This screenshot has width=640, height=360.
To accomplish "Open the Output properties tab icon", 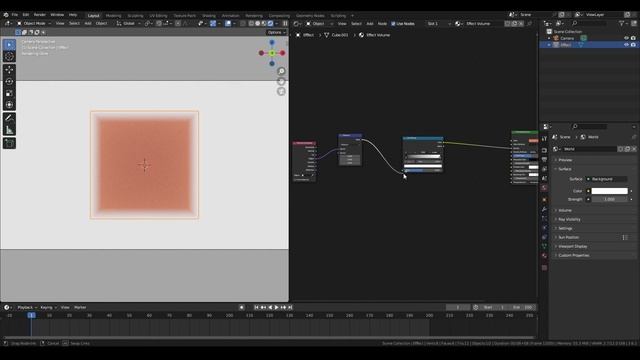I will [544, 160].
